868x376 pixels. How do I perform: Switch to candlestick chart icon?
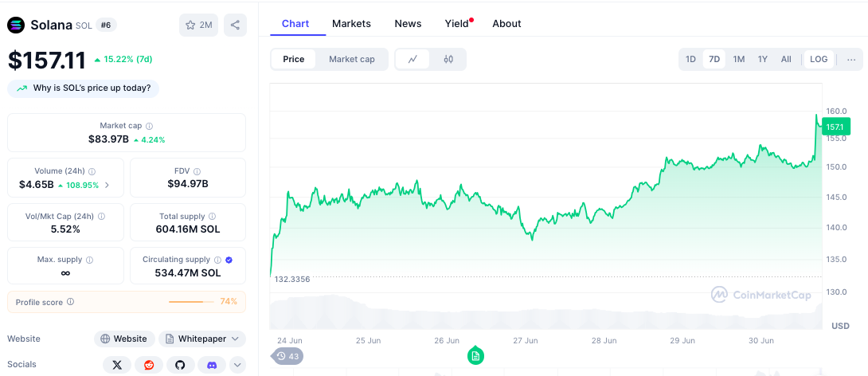(448, 59)
